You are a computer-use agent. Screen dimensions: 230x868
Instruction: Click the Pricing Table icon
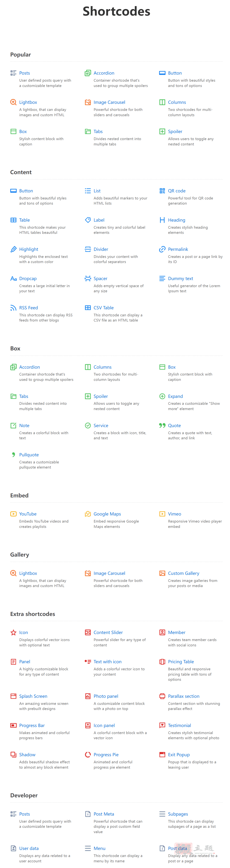coord(162,662)
